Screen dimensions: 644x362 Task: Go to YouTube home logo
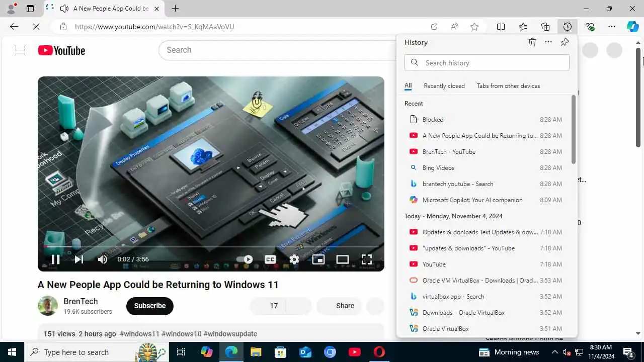(x=61, y=50)
